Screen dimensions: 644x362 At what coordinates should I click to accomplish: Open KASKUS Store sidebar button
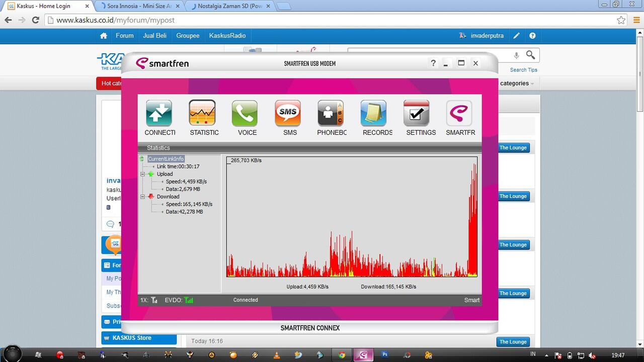pyautogui.click(x=139, y=338)
